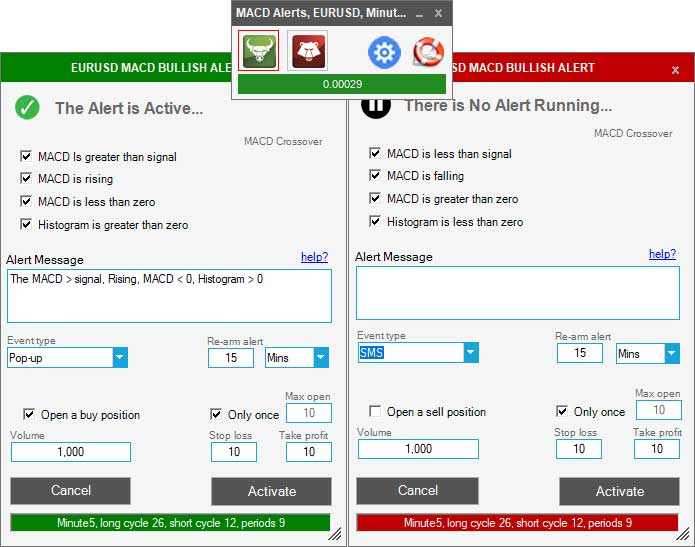Image resolution: width=695 pixels, height=547 pixels.
Task: Click Cancel in the green alert window
Action: [70, 491]
